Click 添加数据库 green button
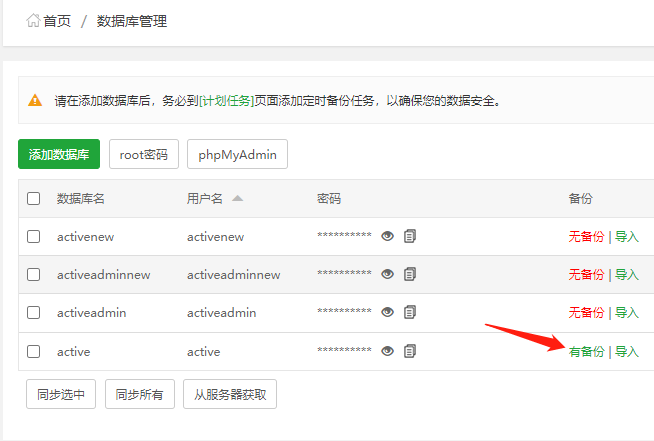Image resolution: width=654 pixels, height=441 pixels. click(59, 155)
